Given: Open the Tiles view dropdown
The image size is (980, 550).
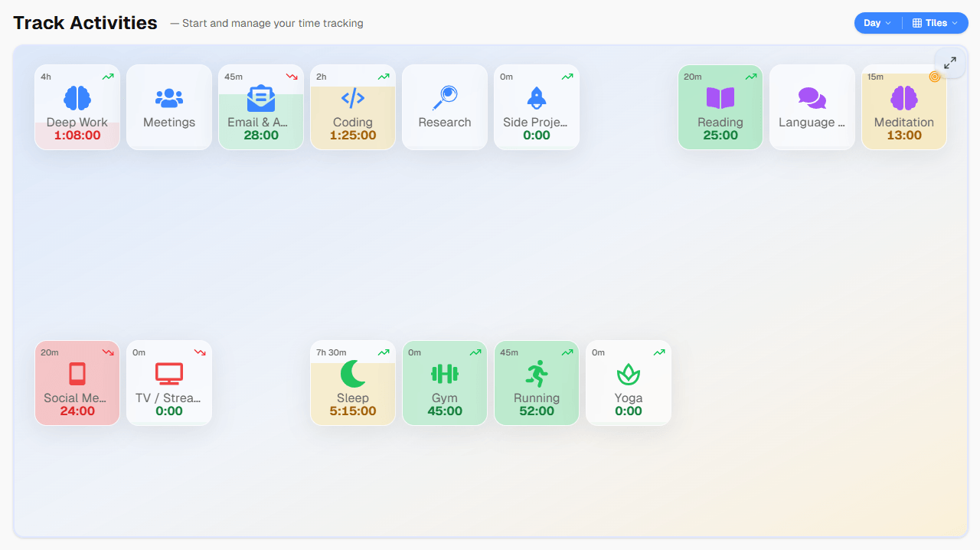Looking at the screenshot, I should coord(935,23).
